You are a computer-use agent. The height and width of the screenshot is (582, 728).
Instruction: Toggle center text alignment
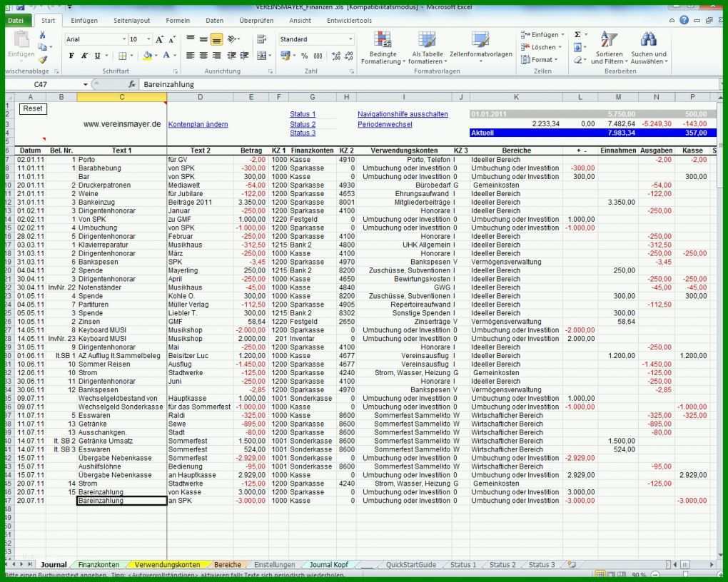click(x=203, y=56)
